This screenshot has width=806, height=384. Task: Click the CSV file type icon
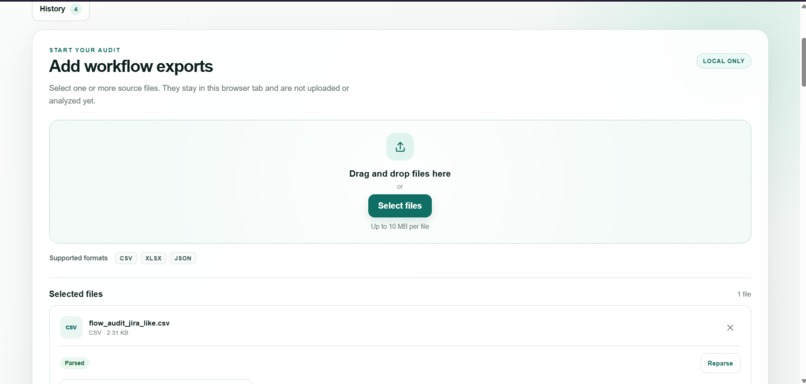(71, 327)
